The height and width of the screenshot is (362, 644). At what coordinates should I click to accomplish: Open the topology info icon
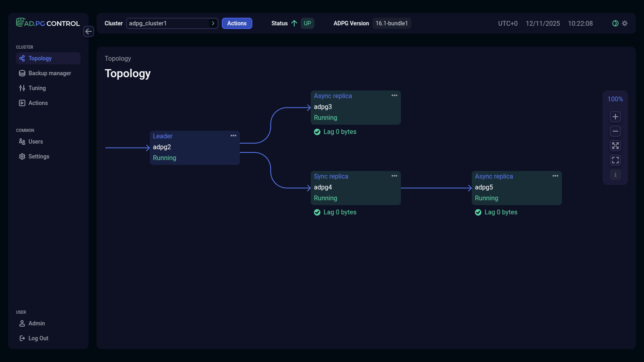coord(615,175)
